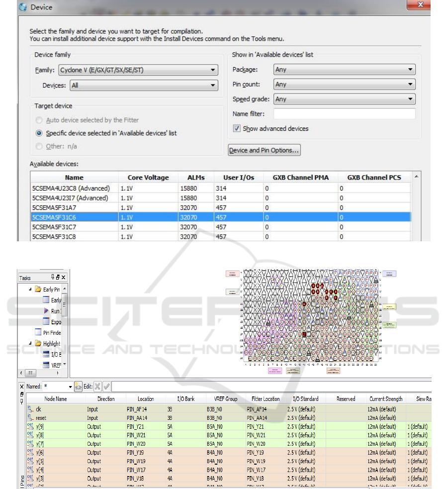Screen dimensions: 448x489
Task: Click the Early Pin folder icon
Action: pos(38,289)
